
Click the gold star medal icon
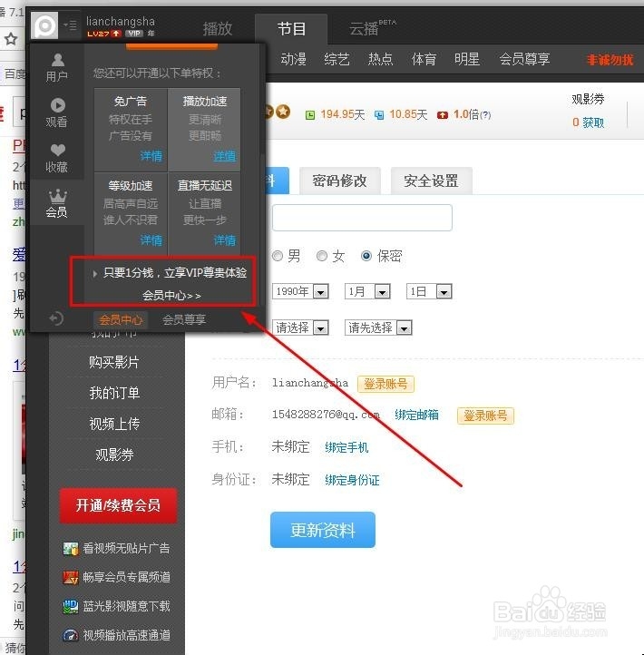283,111
